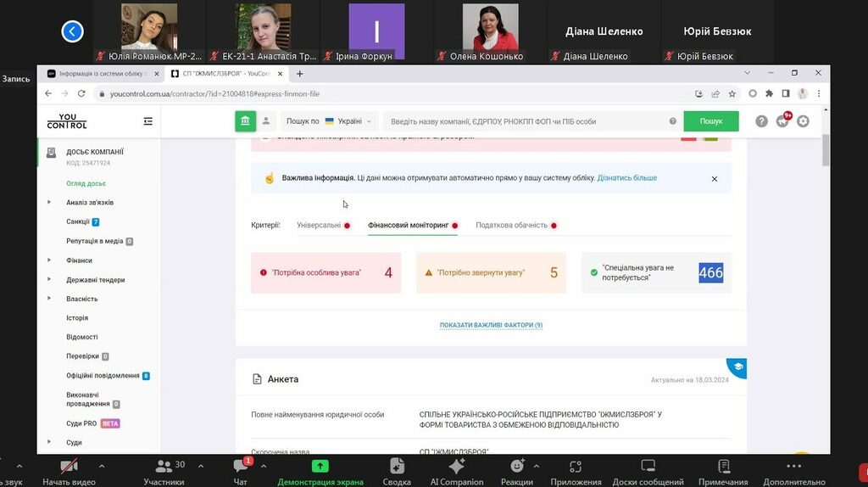Open Zoom Chat icon
Viewport: 868px width, 487px height.
coord(240,467)
